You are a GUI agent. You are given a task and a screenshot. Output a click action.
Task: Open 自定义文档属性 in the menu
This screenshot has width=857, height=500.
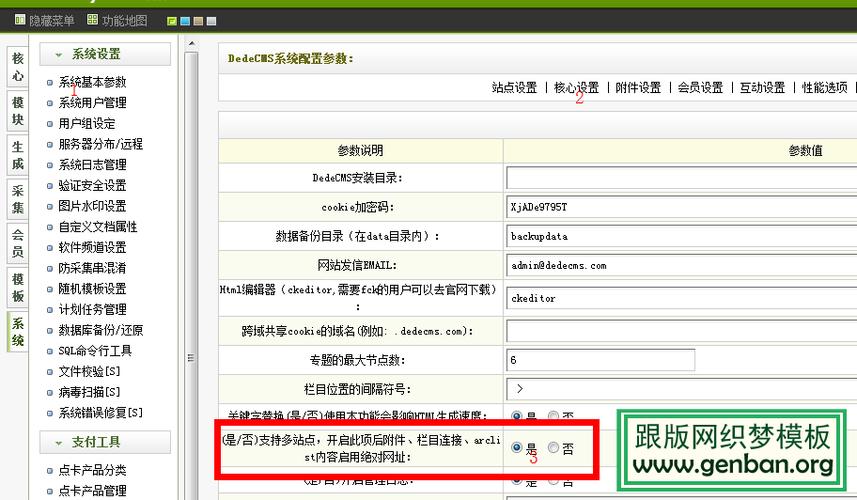pyautogui.click(x=98, y=227)
